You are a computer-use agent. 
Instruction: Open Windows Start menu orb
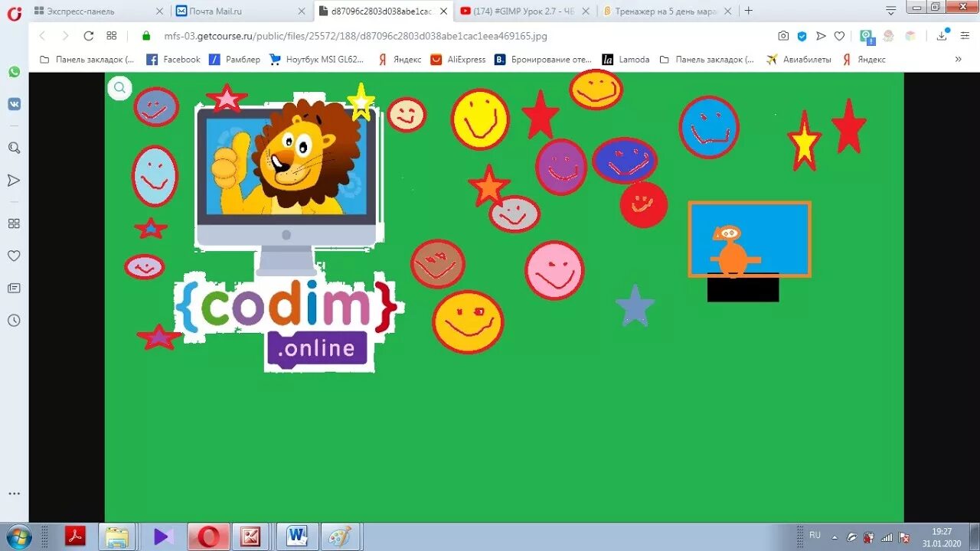(18, 536)
